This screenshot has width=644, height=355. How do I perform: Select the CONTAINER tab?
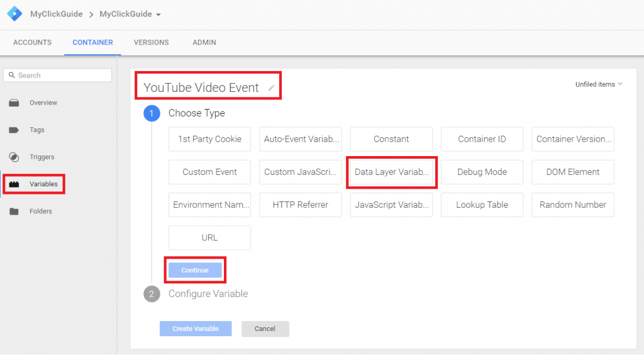[x=93, y=42]
